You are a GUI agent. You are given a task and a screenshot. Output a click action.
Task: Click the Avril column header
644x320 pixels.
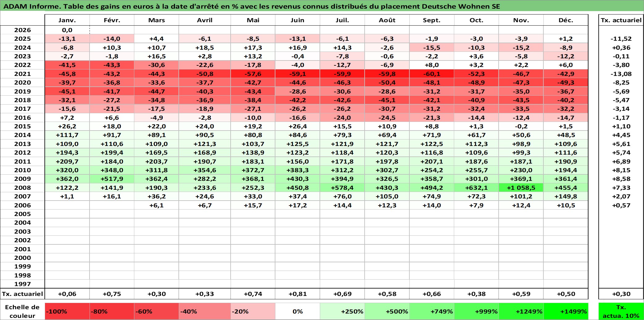click(x=205, y=20)
